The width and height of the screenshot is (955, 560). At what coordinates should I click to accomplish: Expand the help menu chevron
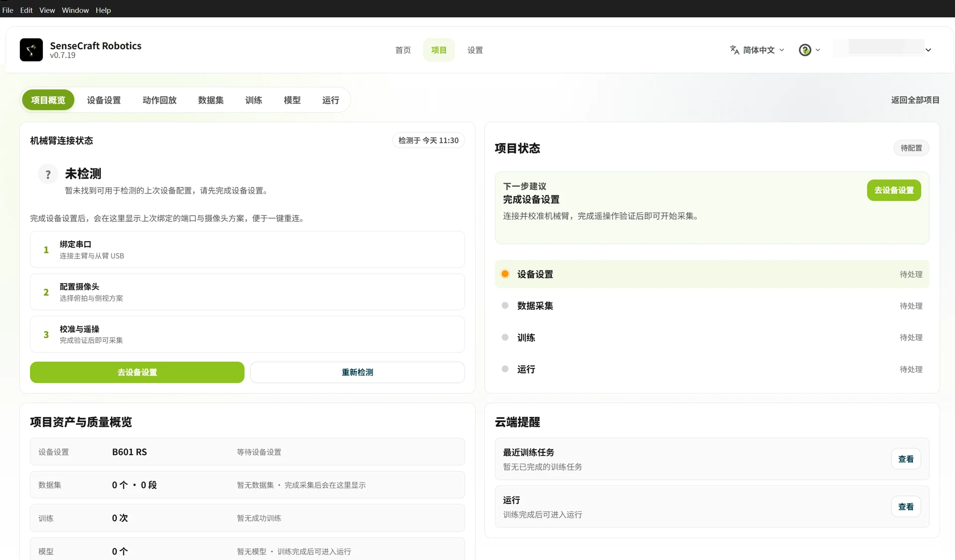818,50
